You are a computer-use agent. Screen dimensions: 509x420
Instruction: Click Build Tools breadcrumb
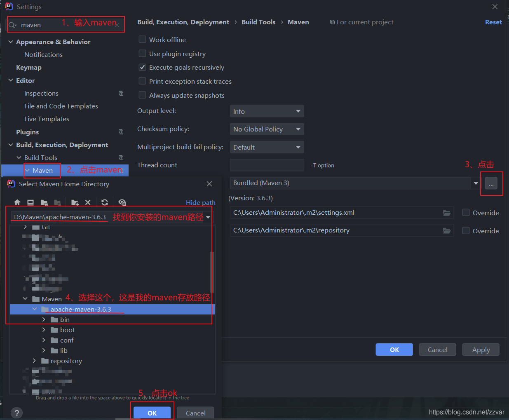258,22
